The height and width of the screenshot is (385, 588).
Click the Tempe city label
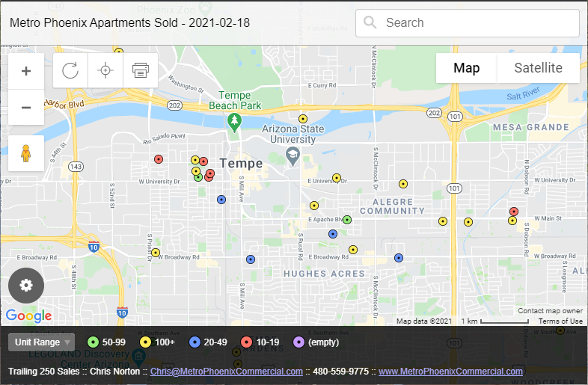[x=241, y=164]
